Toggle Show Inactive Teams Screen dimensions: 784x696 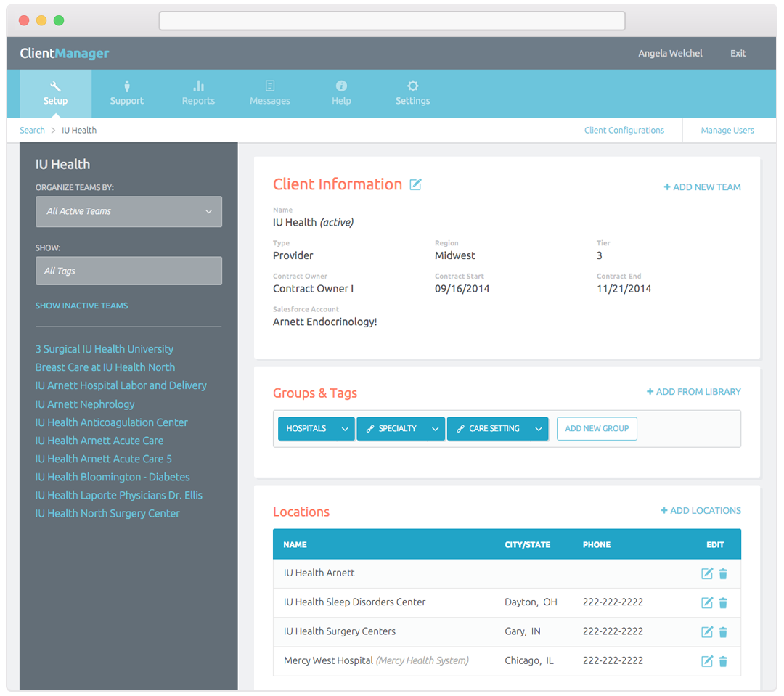(x=81, y=306)
